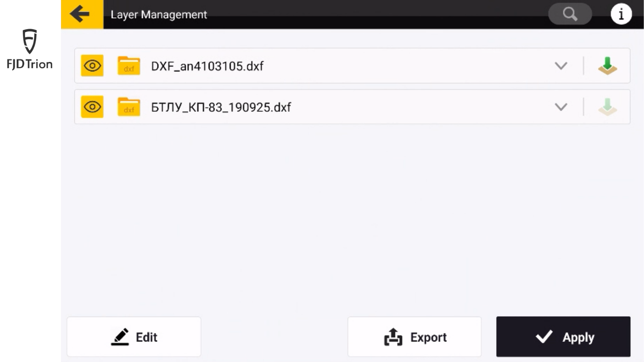Hide the DXF_an4103105.dxf layer with its eye

[x=92, y=66]
